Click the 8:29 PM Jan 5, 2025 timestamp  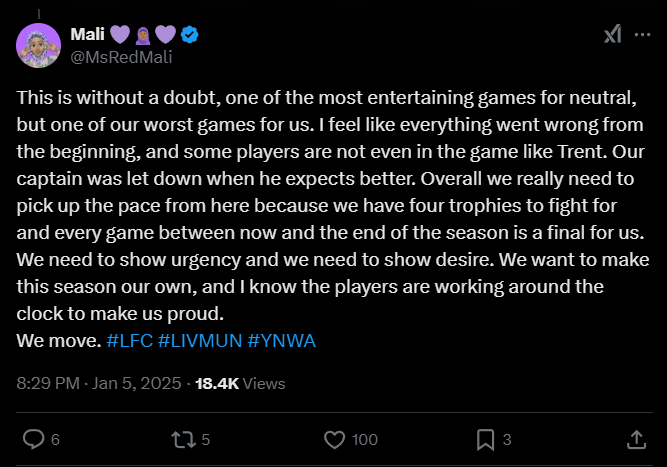[98, 383]
